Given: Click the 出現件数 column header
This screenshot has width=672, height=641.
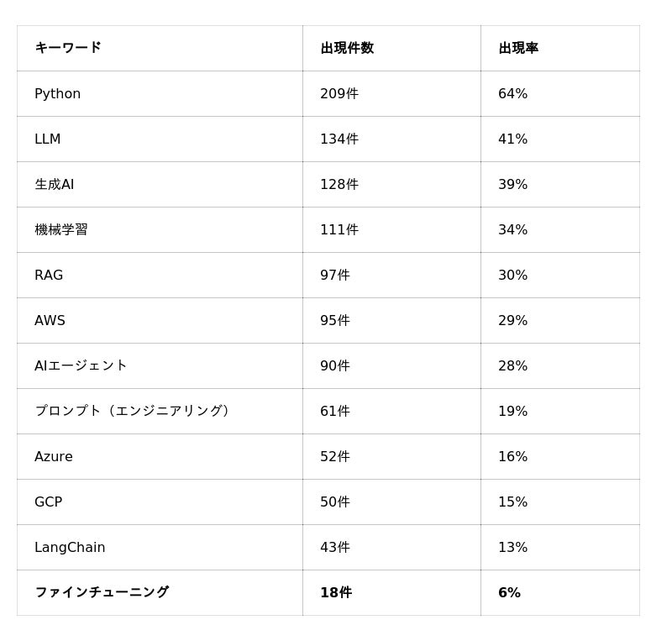Looking at the screenshot, I should [x=391, y=48].
